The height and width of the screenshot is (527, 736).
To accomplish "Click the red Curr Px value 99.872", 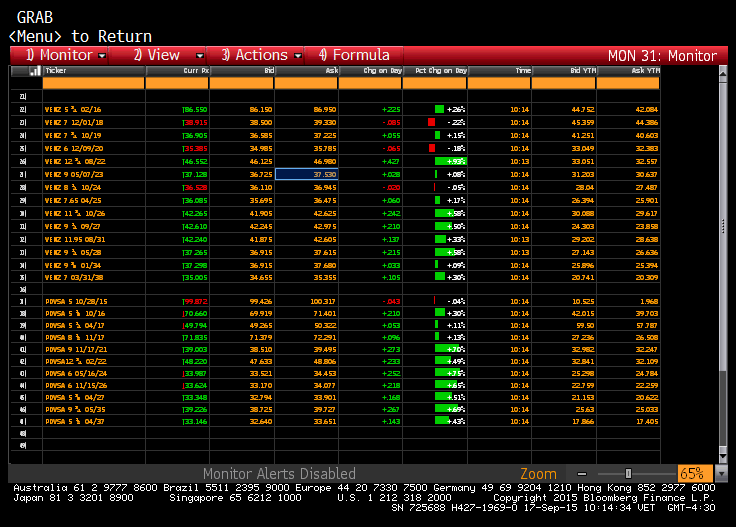I will (195, 301).
